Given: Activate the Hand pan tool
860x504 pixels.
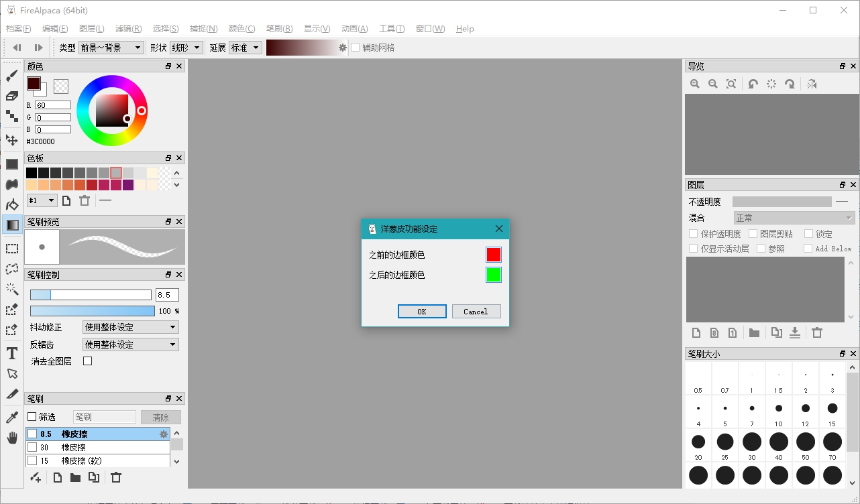Looking at the screenshot, I should [x=12, y=438].
